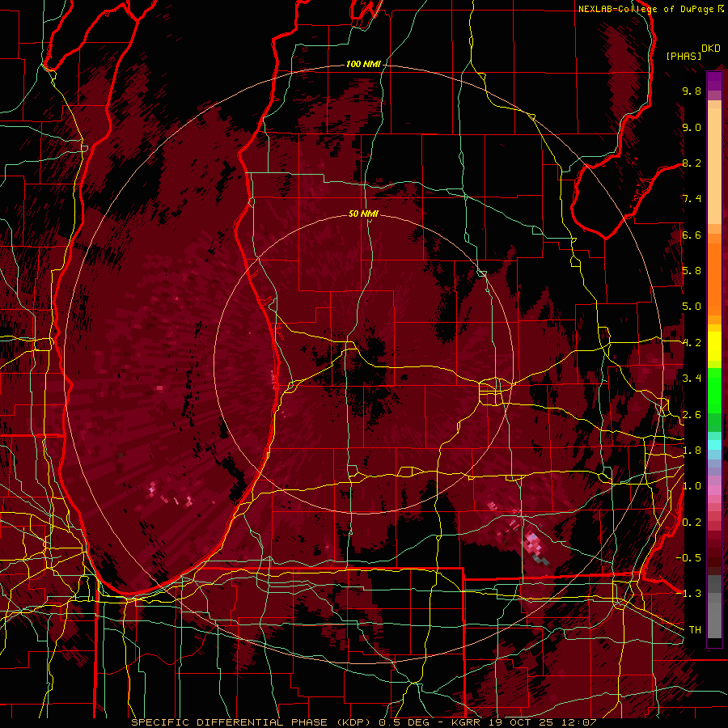Click the 2.6 legend value
The height and width of the screenshot is (728, 728).
tap(692, 415)
